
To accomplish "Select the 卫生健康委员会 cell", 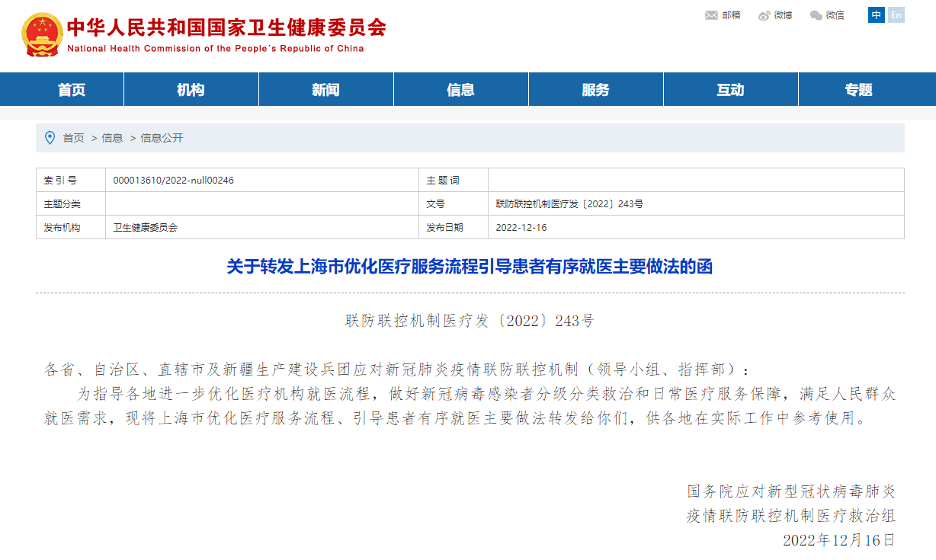I will 261,227.
